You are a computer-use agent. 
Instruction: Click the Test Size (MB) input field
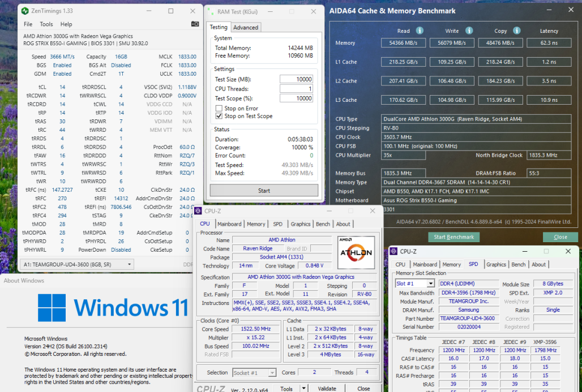point(296,79)
